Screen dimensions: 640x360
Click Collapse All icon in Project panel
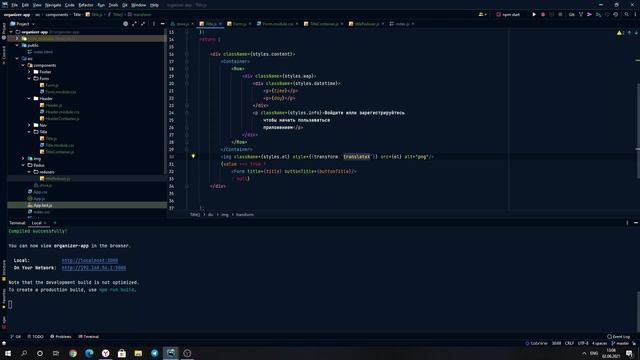point(143,24)
